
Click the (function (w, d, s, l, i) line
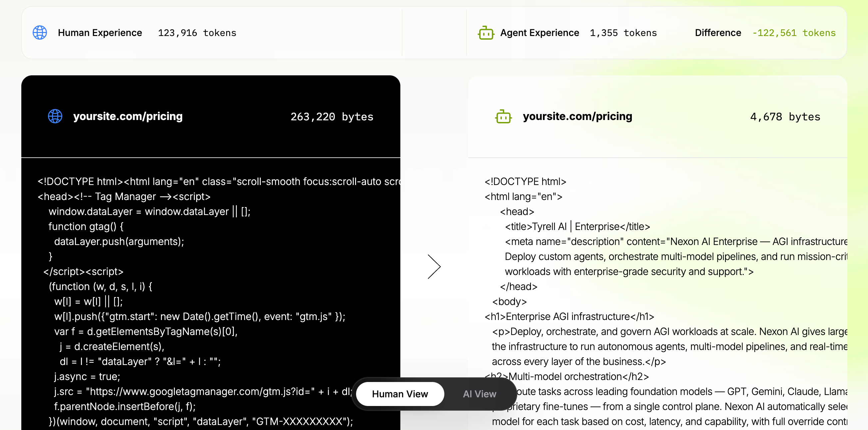point(100,287)
